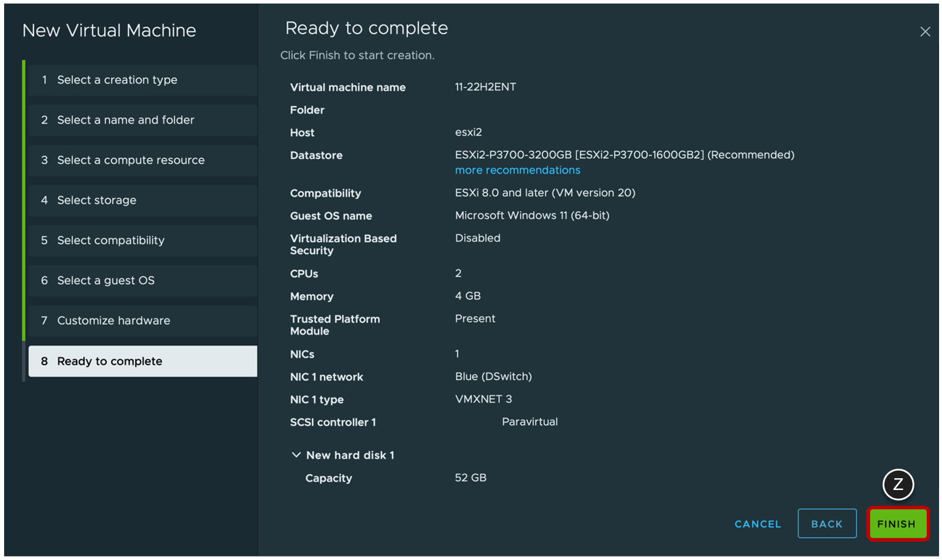Screen dimensions: 942x560
Task: Cancel the virtual machine creation
Action: point(757,524)
